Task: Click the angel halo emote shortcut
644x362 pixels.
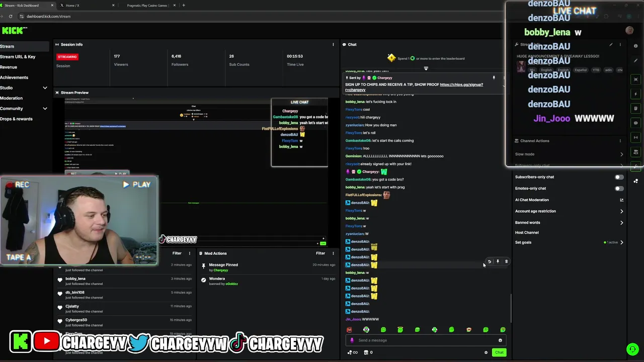Action: tap(400, 330)
